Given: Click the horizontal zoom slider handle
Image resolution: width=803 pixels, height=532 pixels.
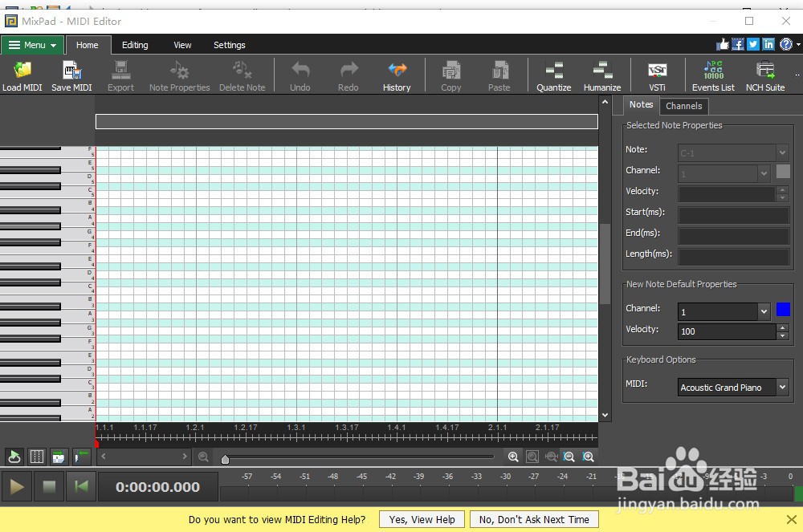Looking at the screenshot, I should coord(225,459).
